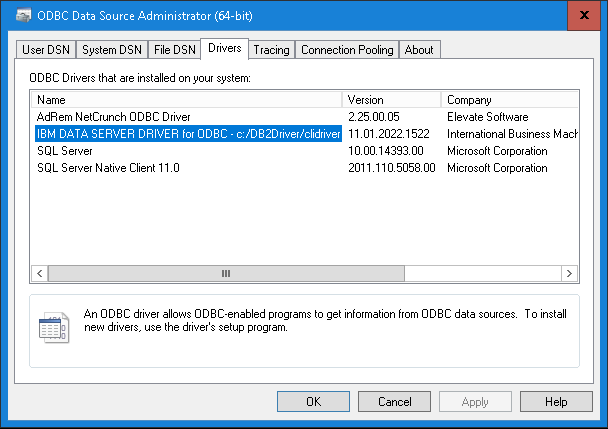Click the driver list right scroll arrow
This screenshot has width=608, height=429.
click(x=569, y=273)
